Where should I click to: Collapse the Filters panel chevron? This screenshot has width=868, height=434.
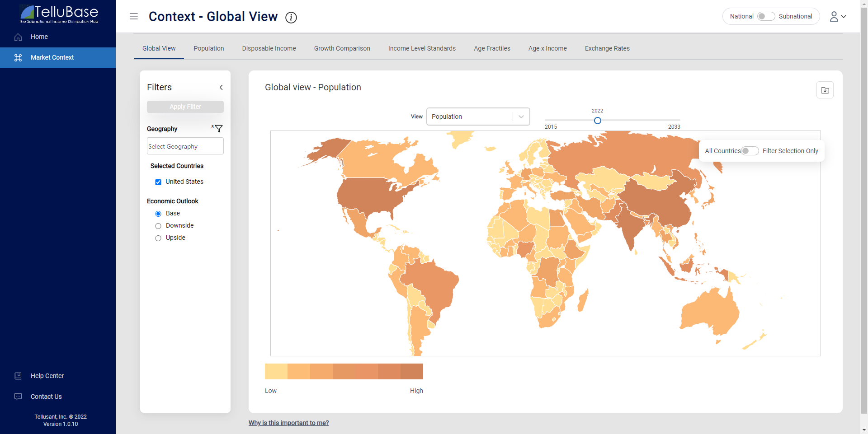[221, 88]
